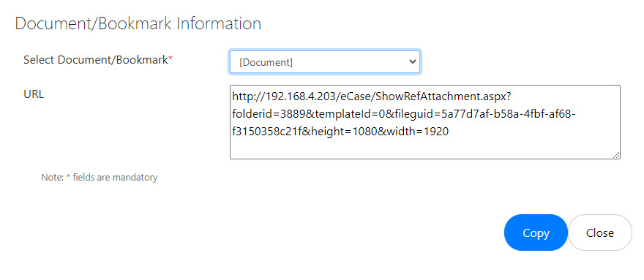The width and height of the screenshot is (644, 280).
Task: Click the empty bottom area of URL box
Action: [x=424, y=148]
